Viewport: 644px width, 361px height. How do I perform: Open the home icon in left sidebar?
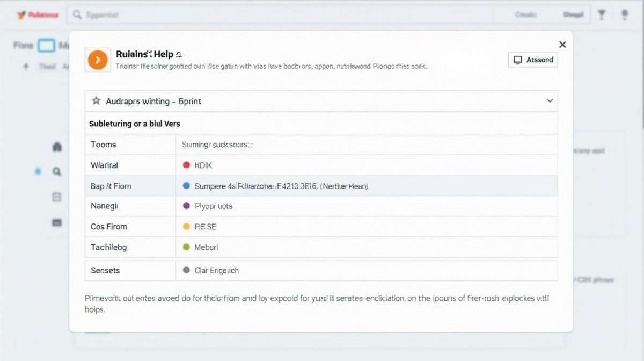(x=57, y=147)
